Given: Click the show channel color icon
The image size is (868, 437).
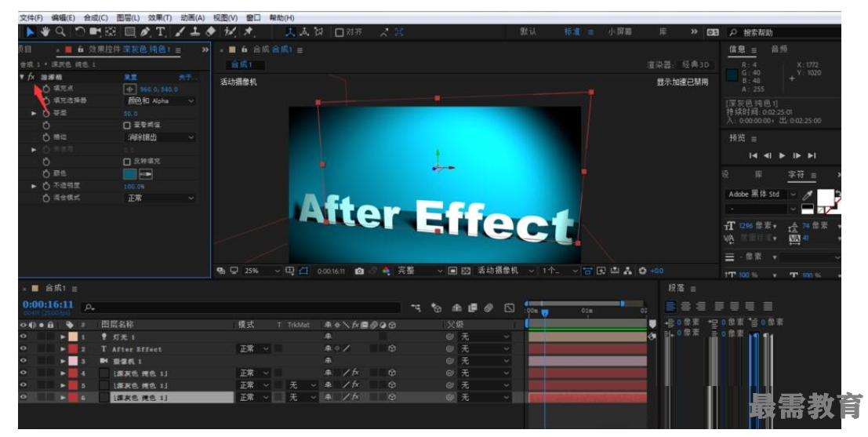Looking at the screenshot, I should pos(386,271).
